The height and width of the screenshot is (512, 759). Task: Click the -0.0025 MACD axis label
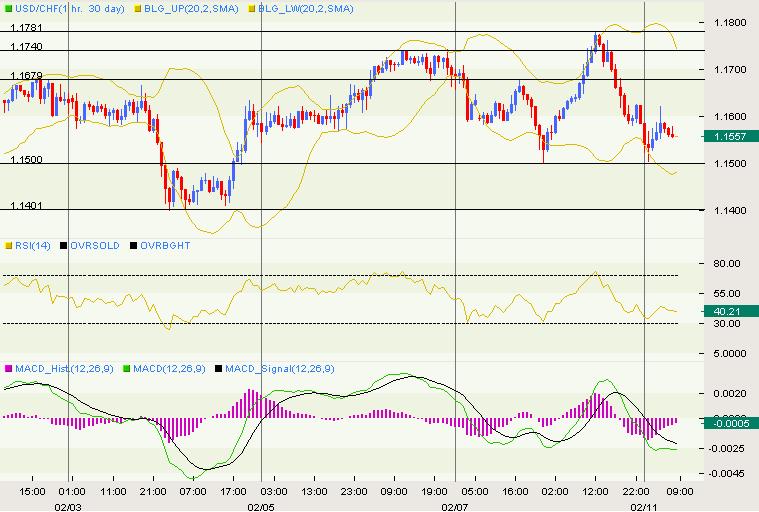click(727, 449)
